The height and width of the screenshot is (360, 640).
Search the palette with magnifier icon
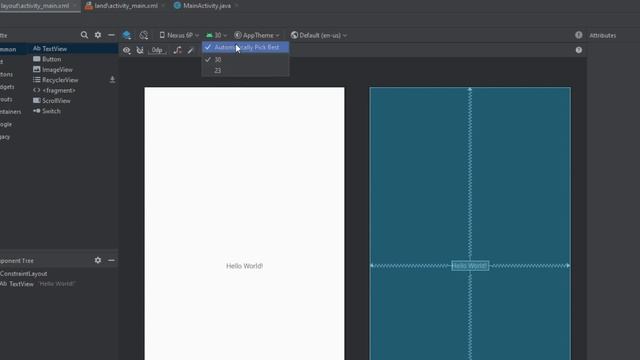coord(84,35)
